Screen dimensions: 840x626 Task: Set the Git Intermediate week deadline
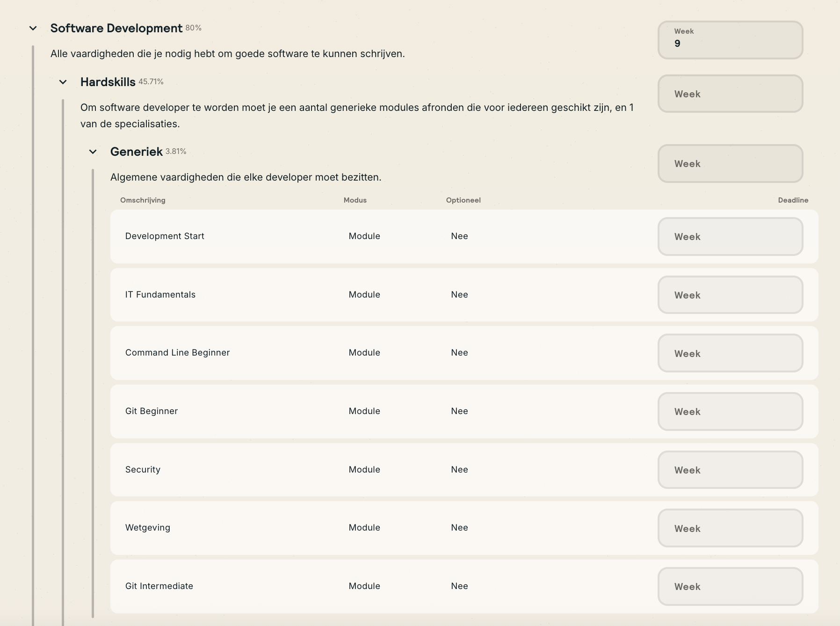(x=730, y=587)
